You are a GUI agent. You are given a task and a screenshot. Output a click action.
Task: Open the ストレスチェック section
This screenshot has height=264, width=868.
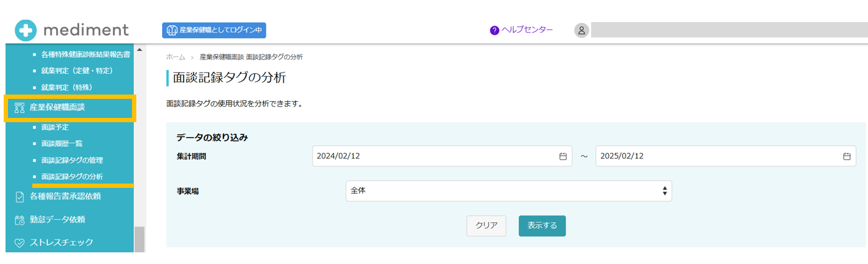tap(61, 243)
